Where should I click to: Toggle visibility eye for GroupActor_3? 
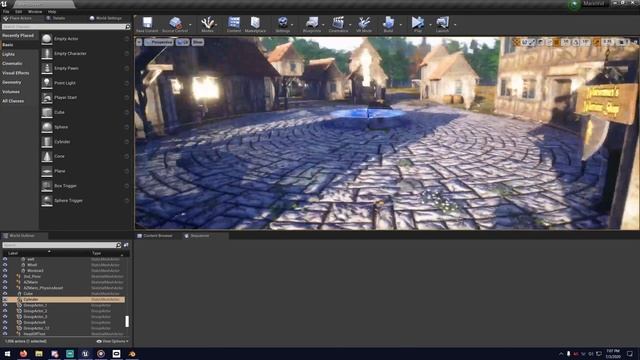[x=5, y=316]
